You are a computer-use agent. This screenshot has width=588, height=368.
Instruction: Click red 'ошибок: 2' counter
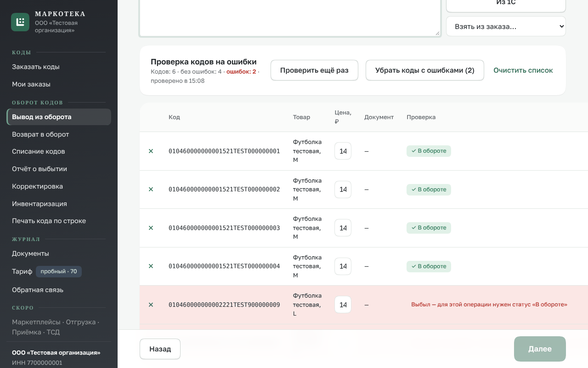tap(241, 72)
